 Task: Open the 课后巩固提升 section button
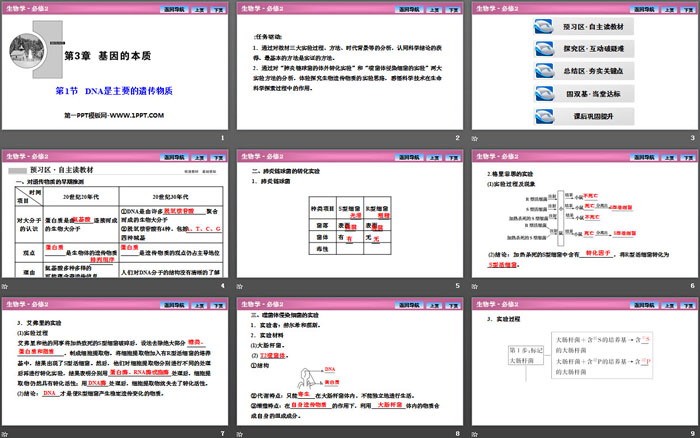pyautogui.click(x=595, y=116)
